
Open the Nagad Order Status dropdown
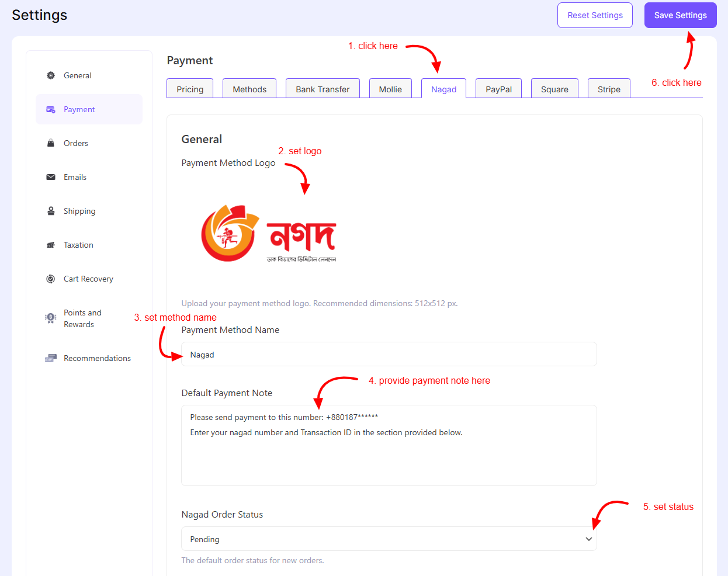pos(389,539)
